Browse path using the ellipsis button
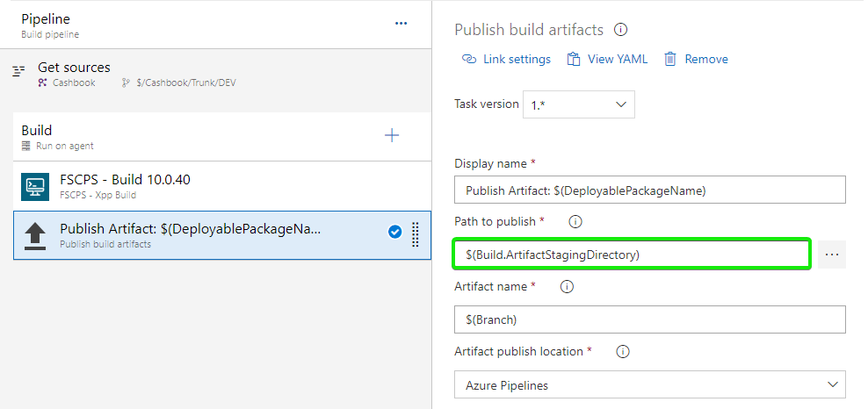The image size is (868, 409). [831, 255]
